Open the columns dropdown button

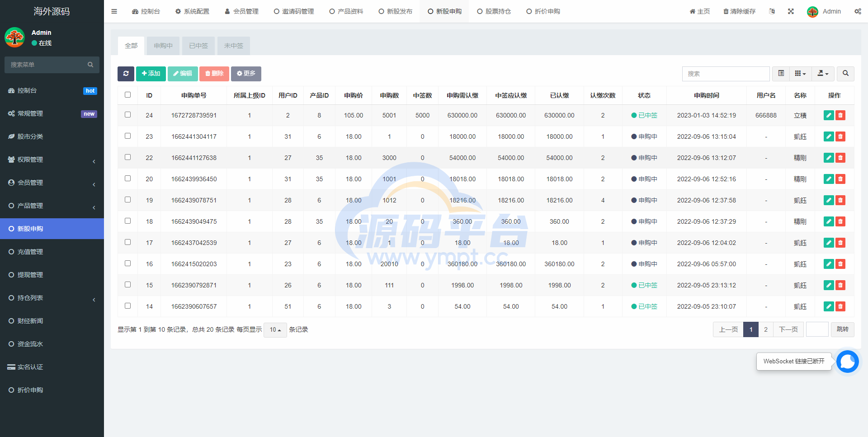tap(800, 74)
